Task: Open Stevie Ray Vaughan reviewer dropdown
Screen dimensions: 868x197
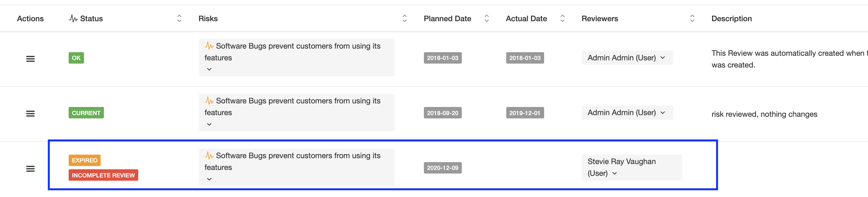Action: 615,174
